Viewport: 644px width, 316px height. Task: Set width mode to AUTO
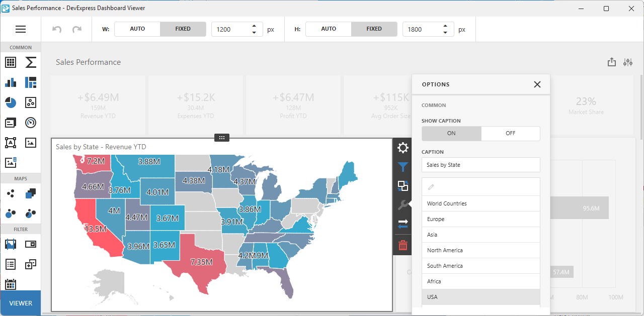coord(138,29)
